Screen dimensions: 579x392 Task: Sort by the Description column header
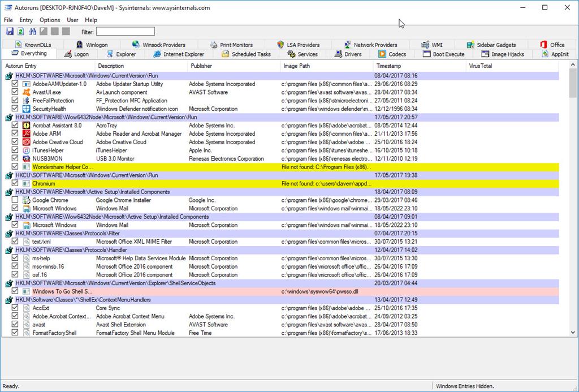[141, 66]
